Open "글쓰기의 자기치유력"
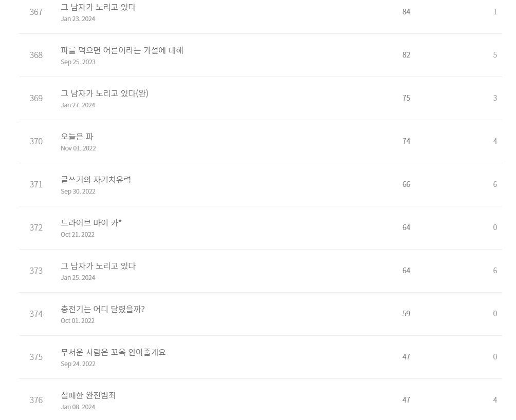 (x=96, y=180)
